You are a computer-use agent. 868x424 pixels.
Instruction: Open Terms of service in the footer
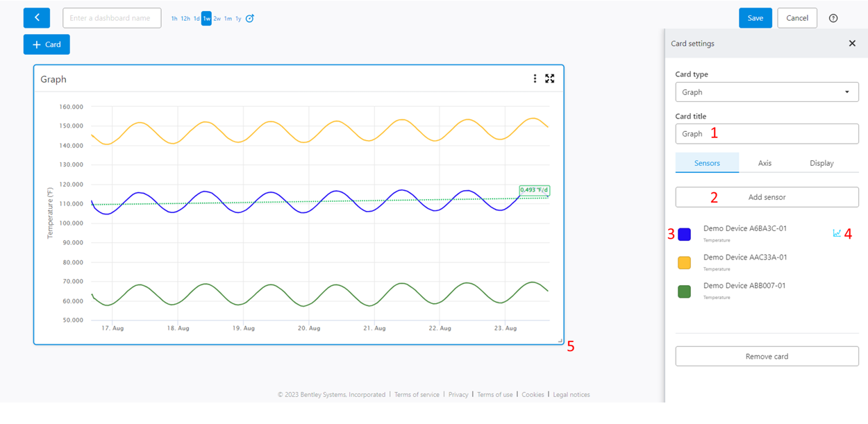417,394
